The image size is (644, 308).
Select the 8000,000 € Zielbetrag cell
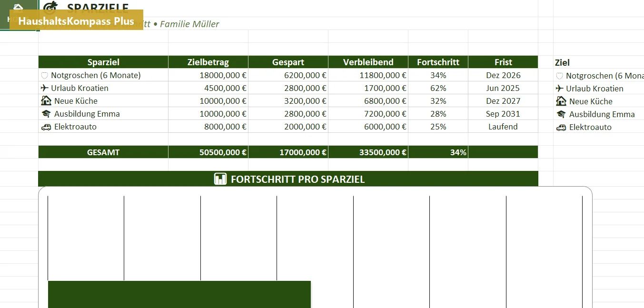(x=208, y=127)
